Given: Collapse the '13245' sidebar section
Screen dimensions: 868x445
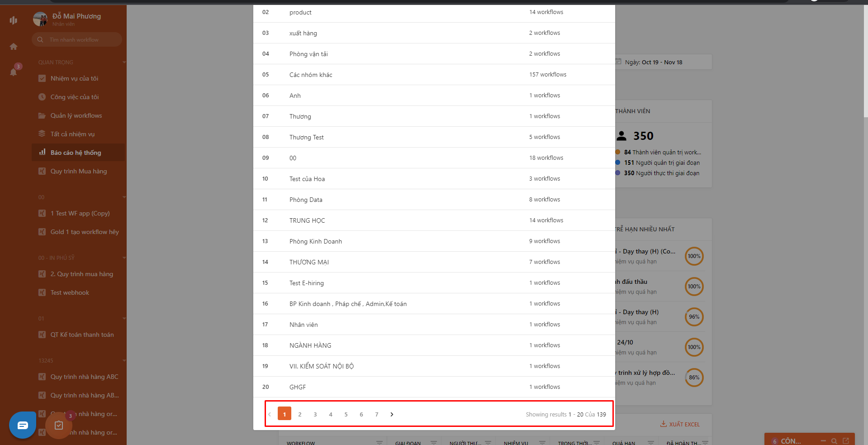Looking at the screenshot, I should [x=124, y=360].
